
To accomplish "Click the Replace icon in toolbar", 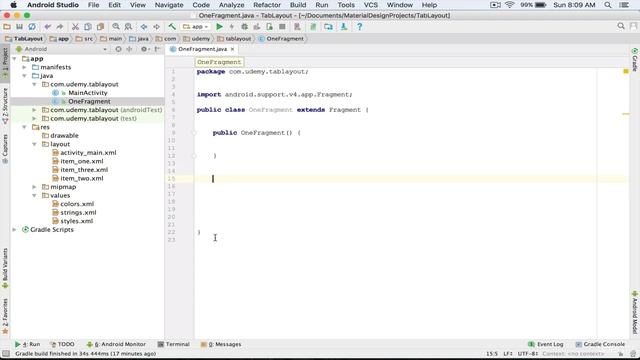I will pyautogui.click(x=128, y=27).
